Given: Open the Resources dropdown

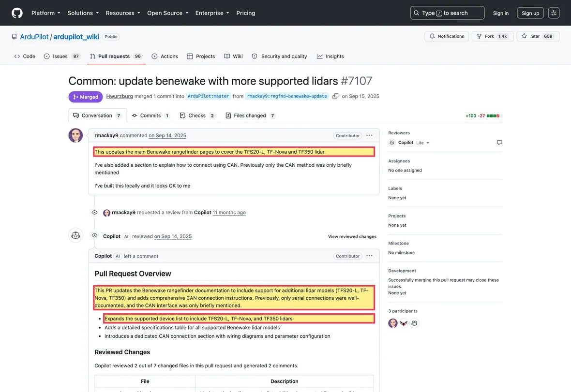Looking at the screenshot, I should [123, 13].
